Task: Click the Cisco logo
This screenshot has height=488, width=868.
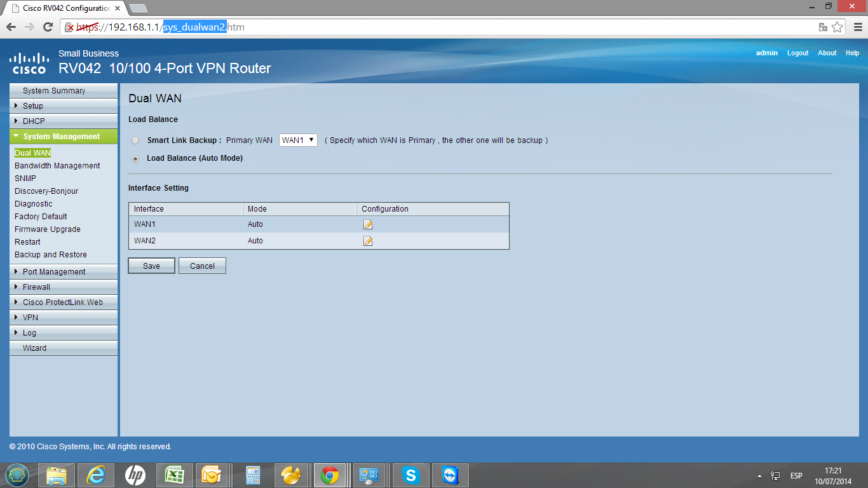Action: [29, 63]
